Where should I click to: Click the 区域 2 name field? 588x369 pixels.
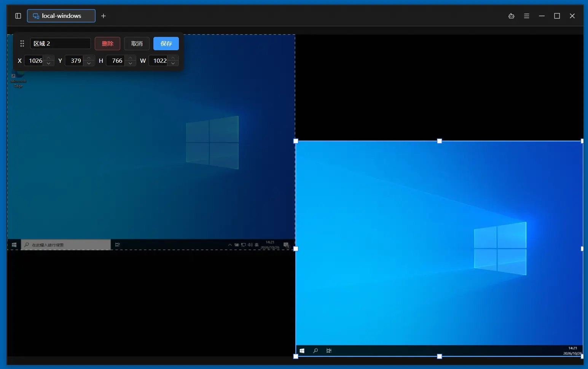click(61, 44)
